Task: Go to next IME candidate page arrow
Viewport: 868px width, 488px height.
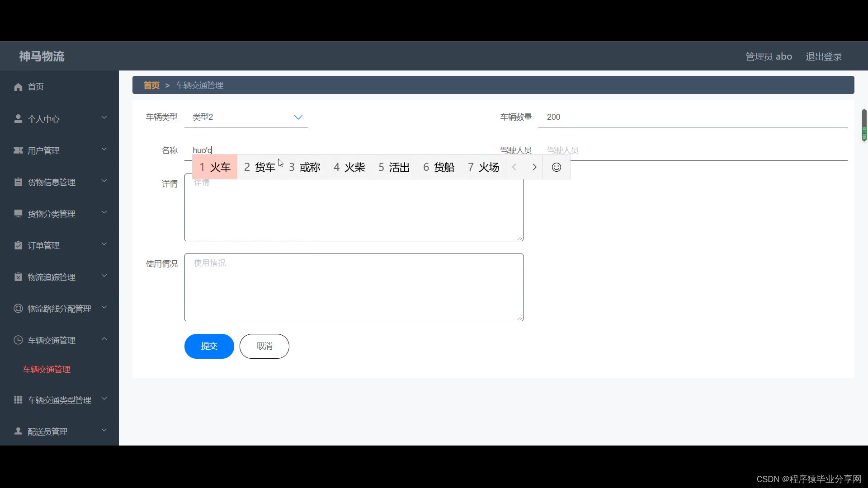Action: (x=534, y=167)
